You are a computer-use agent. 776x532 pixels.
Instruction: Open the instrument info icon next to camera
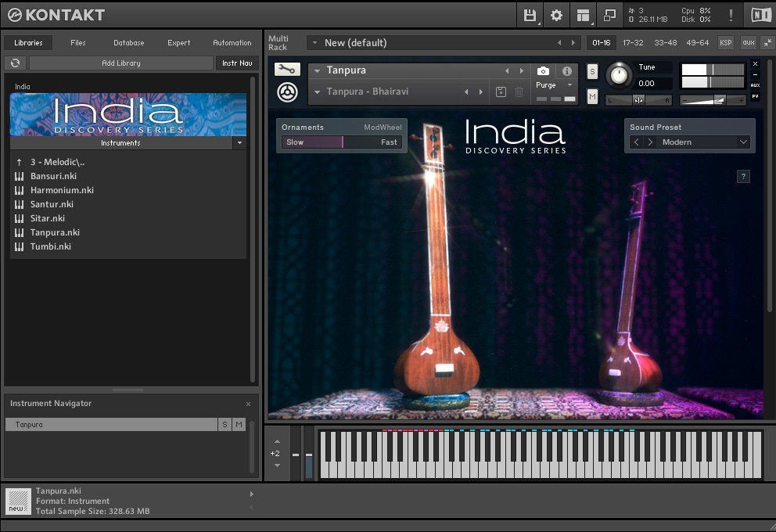[566, 70]
